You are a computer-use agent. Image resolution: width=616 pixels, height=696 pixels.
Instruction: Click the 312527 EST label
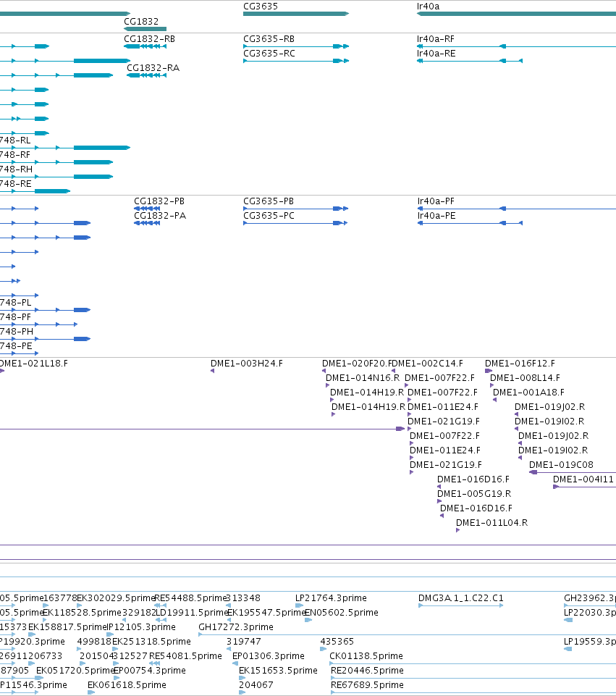(130, 655)
